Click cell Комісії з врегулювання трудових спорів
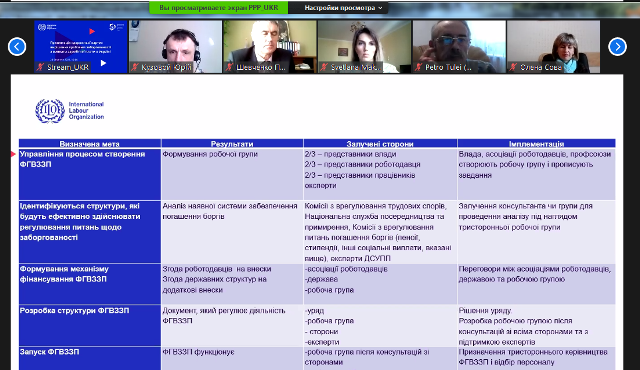Viewport: 640px width, 370px height. (380, 232)
